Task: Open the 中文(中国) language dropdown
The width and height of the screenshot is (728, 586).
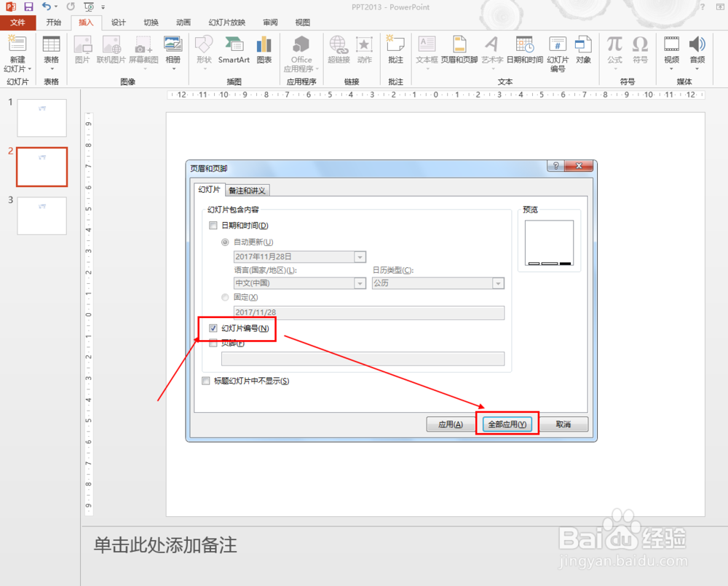Action: [360, 283]
